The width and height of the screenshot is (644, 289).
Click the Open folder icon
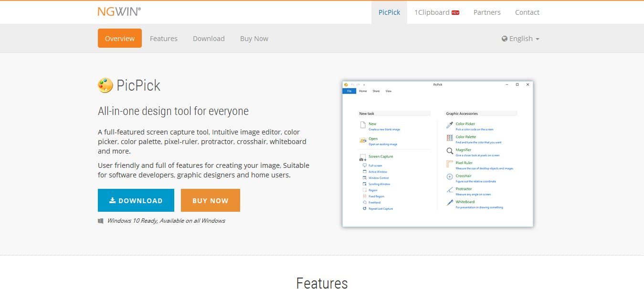tap(363, 140)
